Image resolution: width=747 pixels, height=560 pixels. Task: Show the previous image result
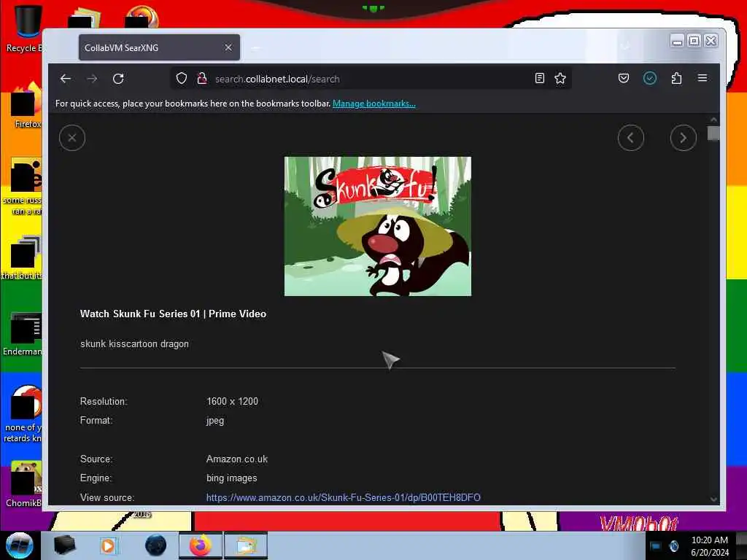(631, 138)
